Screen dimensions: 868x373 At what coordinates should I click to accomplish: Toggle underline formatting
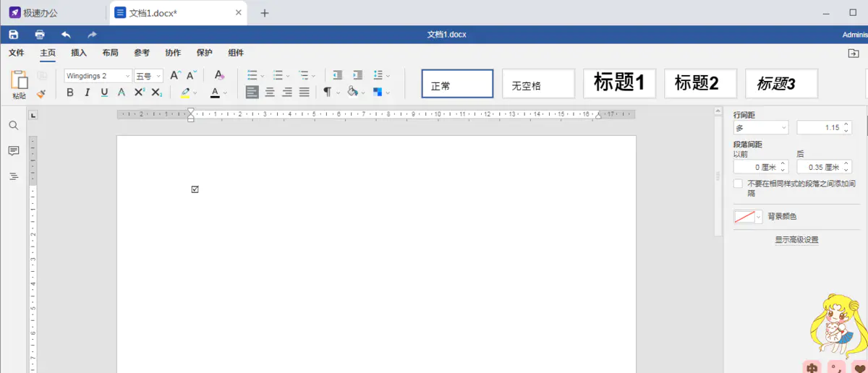104,93
